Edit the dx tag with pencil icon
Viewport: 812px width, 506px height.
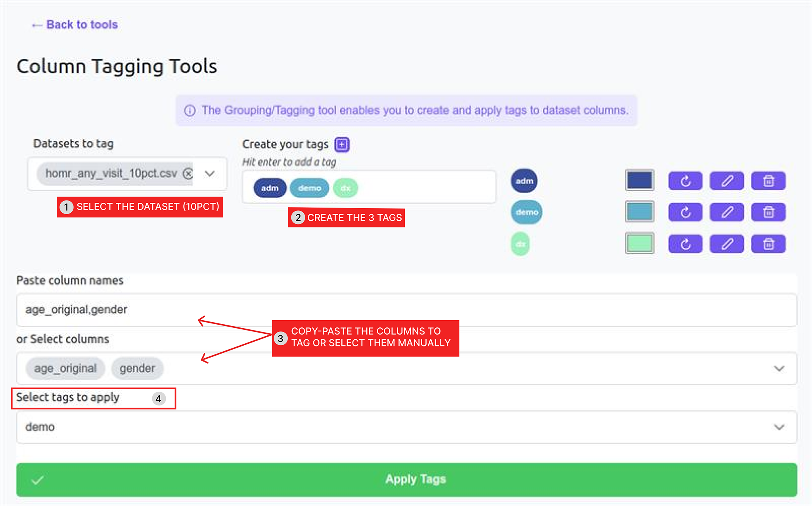pos(727,244)
